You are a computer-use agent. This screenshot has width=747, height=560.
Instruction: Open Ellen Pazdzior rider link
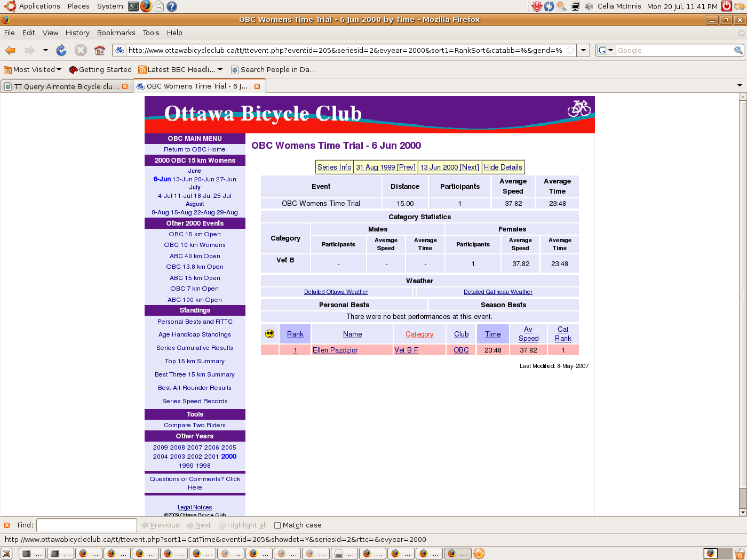tap(335, 350)
